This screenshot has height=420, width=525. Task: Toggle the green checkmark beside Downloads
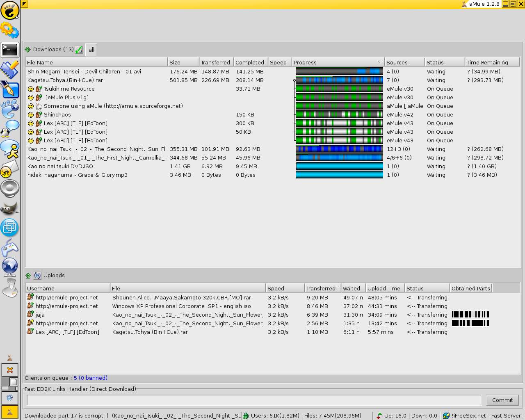pos(79,50)
